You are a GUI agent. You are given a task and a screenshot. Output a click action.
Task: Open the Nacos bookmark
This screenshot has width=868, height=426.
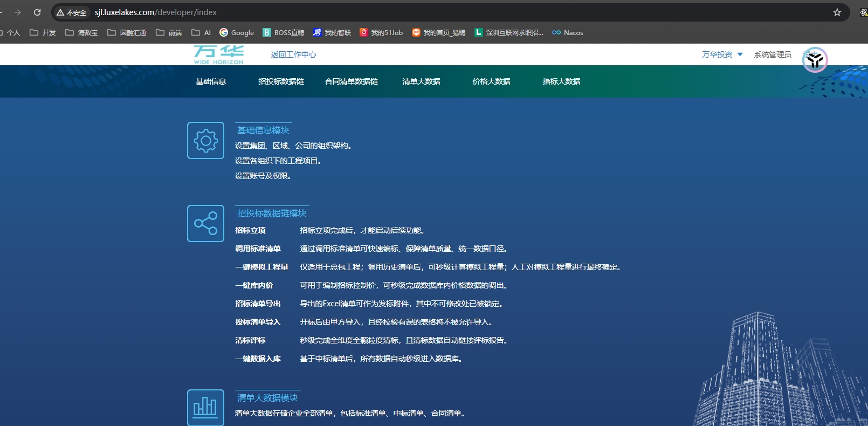click(568, 33)
